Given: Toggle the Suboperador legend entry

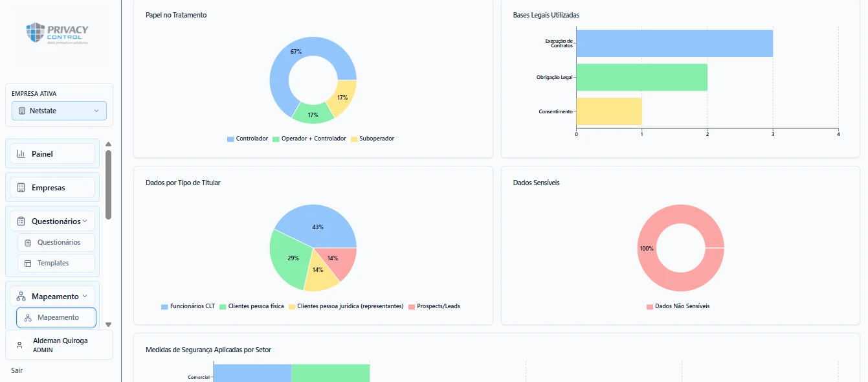Looking at the screenshot, I should click(372, 139).
